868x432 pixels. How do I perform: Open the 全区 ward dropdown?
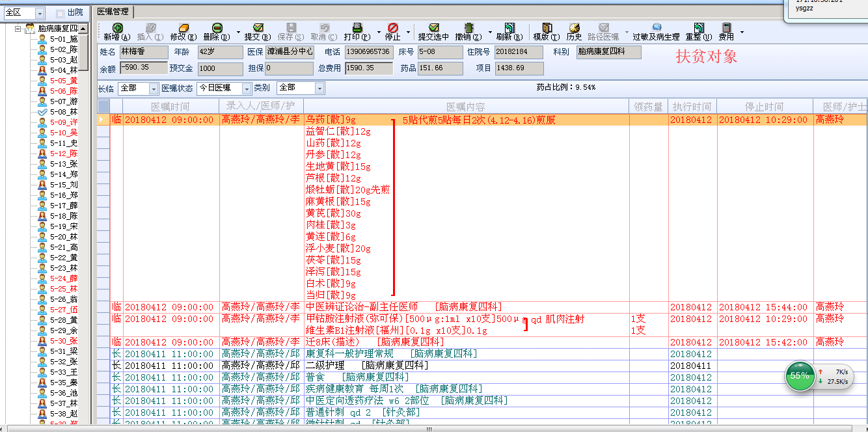pyautogui.click(x=39, y=13)
